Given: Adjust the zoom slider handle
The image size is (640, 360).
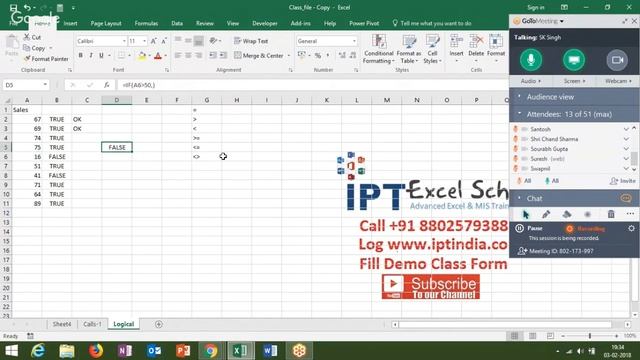Looking at the screenshot, I should pyautogui.click(x=589, y=336).
